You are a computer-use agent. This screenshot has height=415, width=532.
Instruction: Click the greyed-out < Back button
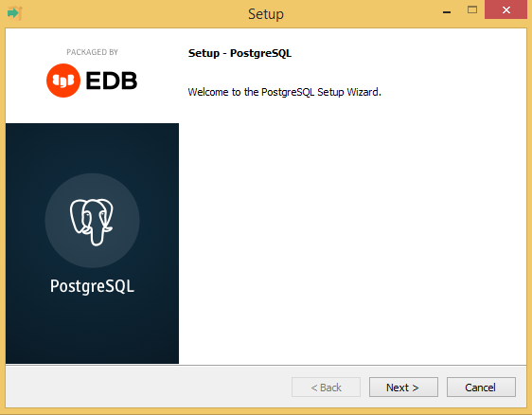(x=326, y=388)
